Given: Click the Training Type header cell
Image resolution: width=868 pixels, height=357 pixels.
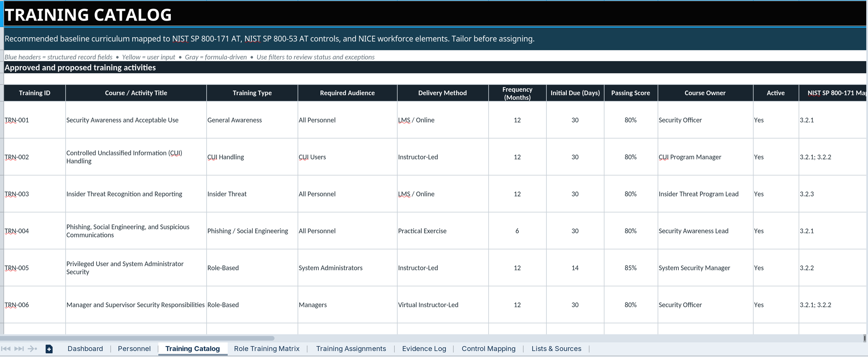Looking at the screenshot, I should (x=252, y=93).
